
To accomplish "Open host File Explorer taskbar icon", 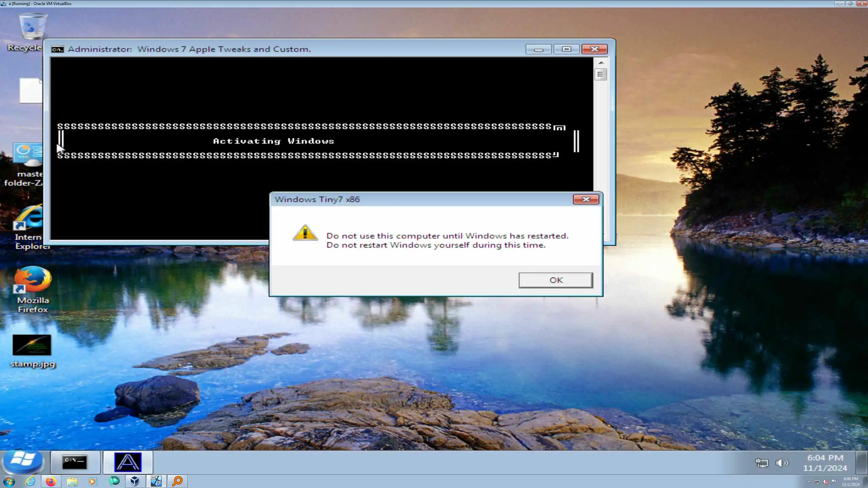I will (x=72, y=481).
